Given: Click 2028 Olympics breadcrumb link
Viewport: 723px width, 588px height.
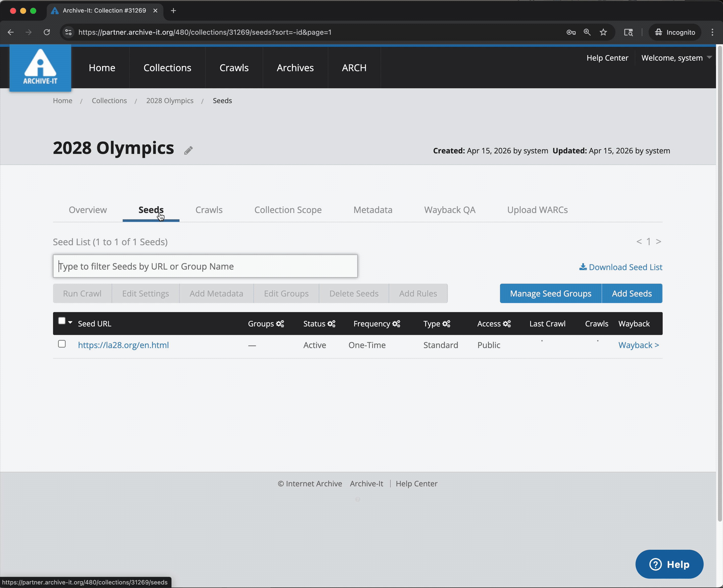Looking at the screenshot, I should point(170,101).
